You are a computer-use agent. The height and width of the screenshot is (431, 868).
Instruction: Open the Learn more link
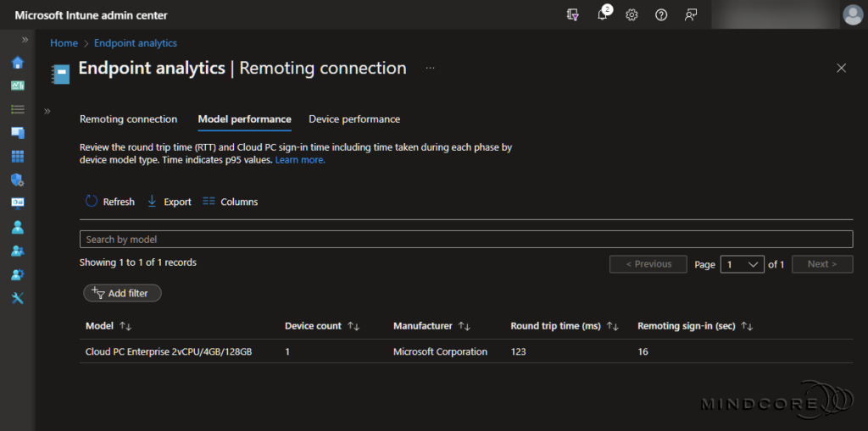300,160
